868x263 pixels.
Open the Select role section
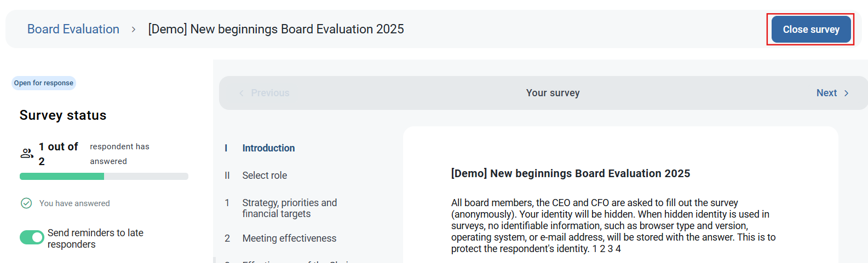click(265, 176)
